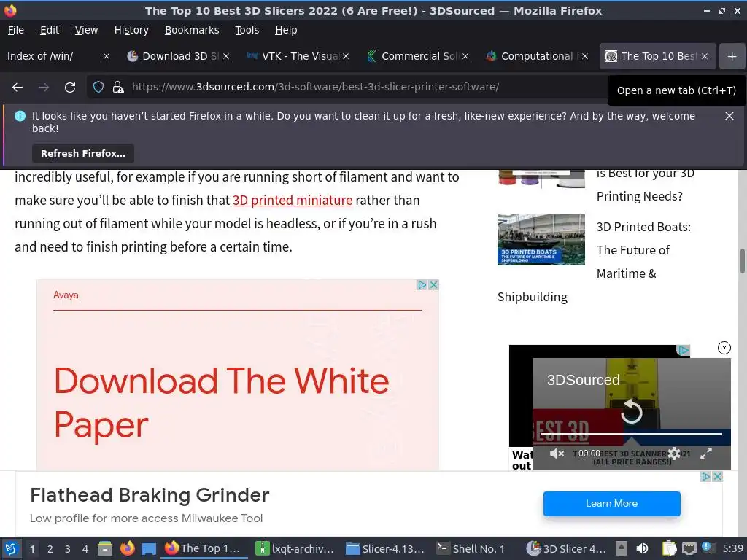
Task: View site security padlock information
Action: [x=117, y=87]
